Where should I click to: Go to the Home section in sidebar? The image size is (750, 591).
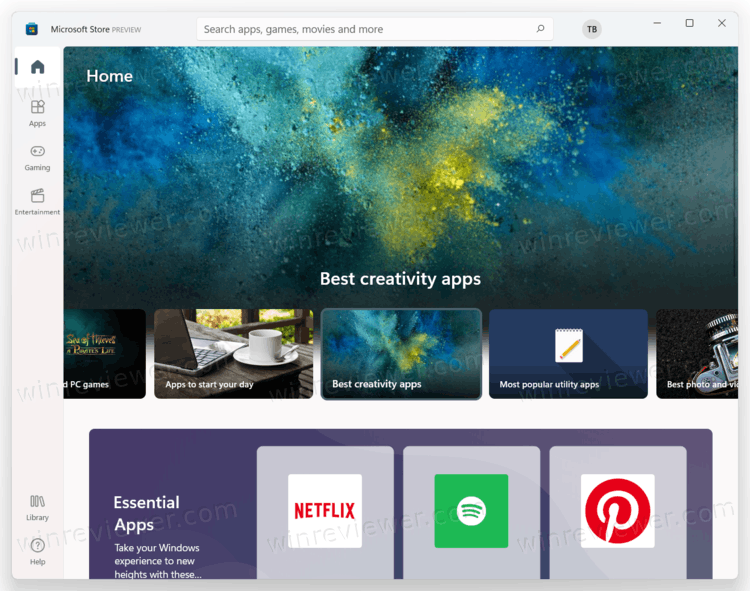[37, 67]
